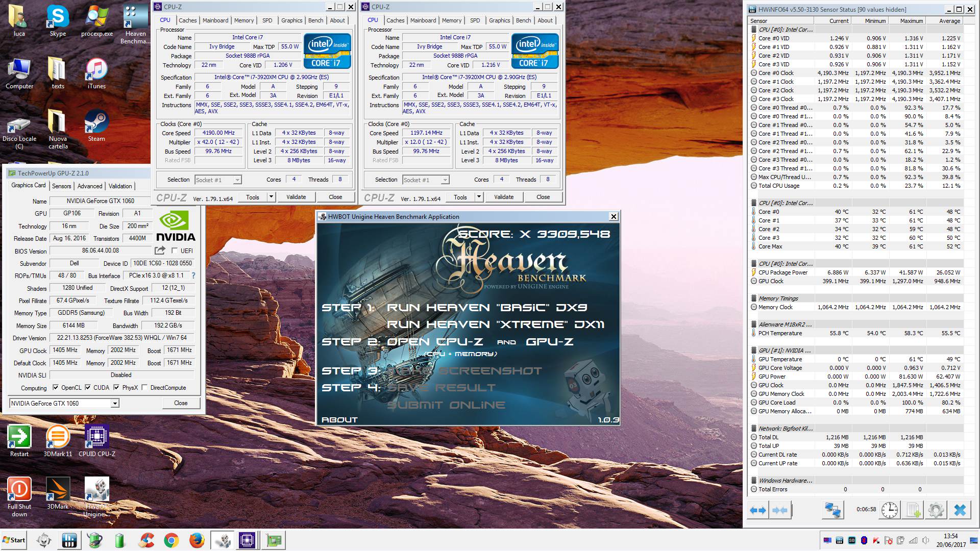980x551 pixels.
Task: Click HWiNFO blue X close sensors button
Action: (x=960, y=510)
